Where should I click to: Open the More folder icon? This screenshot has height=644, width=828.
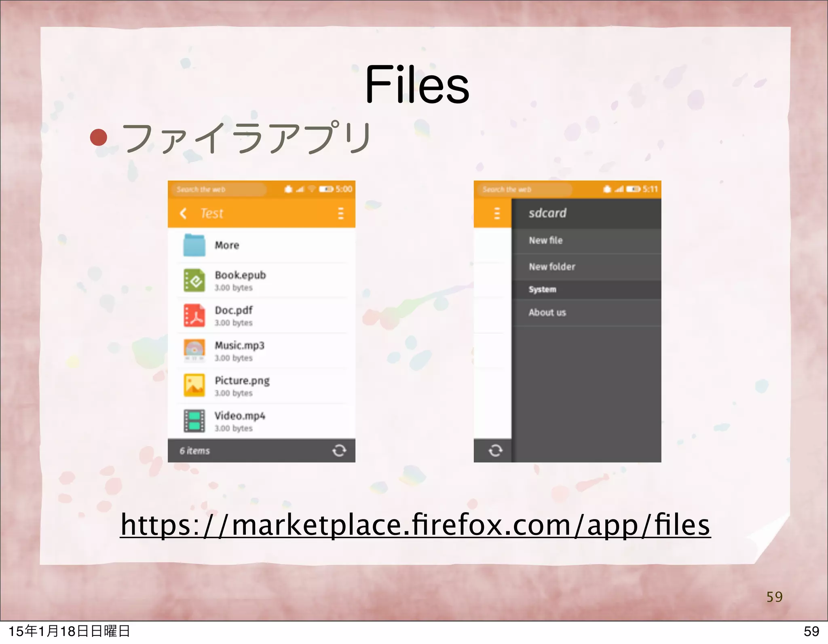(194, 245)
